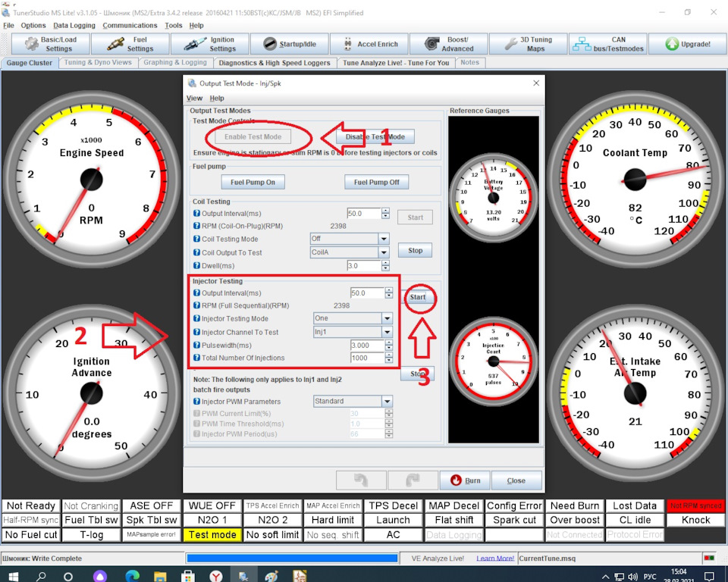728x582 pixels.
Task: Open Coil Testing Mode dropdown
Action: point(384,239)
